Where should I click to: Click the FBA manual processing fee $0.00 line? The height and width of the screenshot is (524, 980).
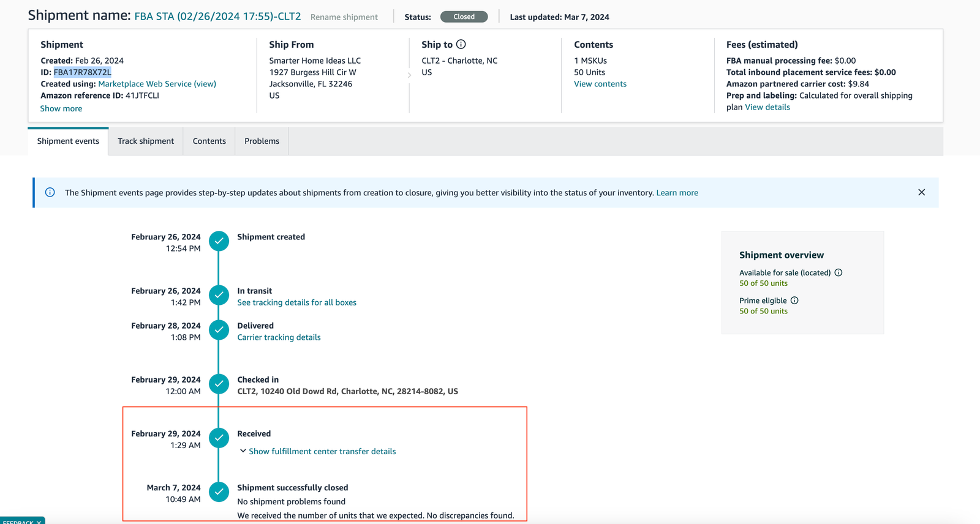coord(791,61)
